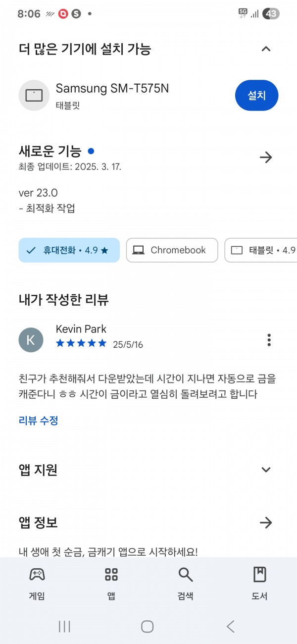Screen dimensions: 297x644
Task: Select the tablet rating chip
Action: pos(261,250)
